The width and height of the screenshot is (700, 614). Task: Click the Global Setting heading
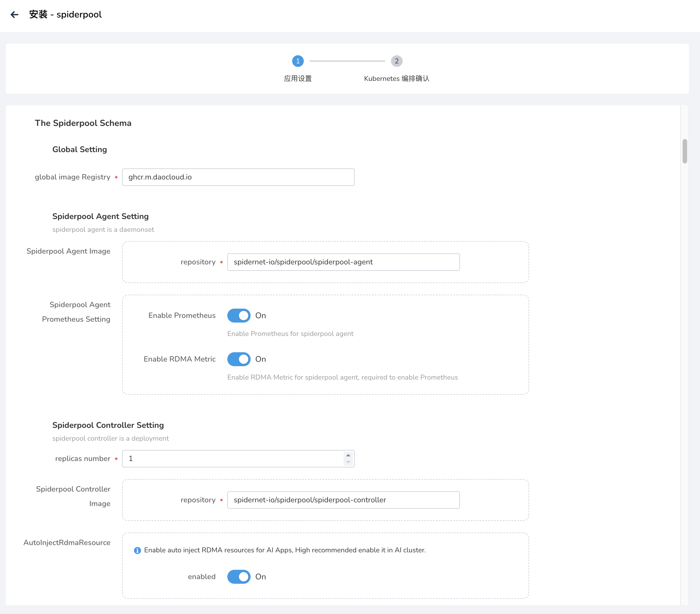point(79,150)
